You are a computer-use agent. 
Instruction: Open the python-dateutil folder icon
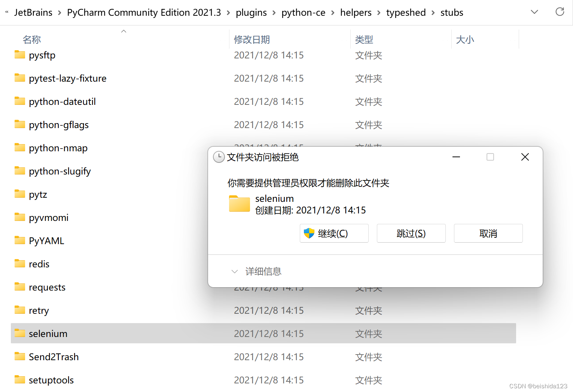(19, 101)
